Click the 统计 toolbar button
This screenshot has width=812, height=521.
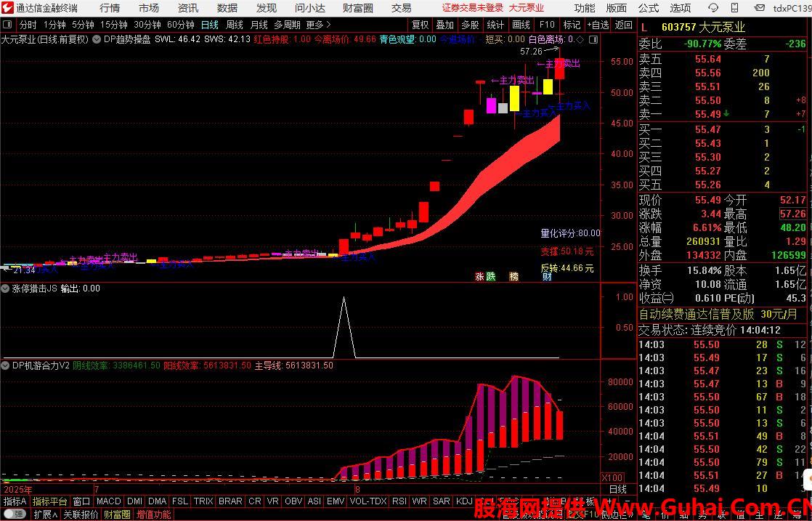pos(495,24)
